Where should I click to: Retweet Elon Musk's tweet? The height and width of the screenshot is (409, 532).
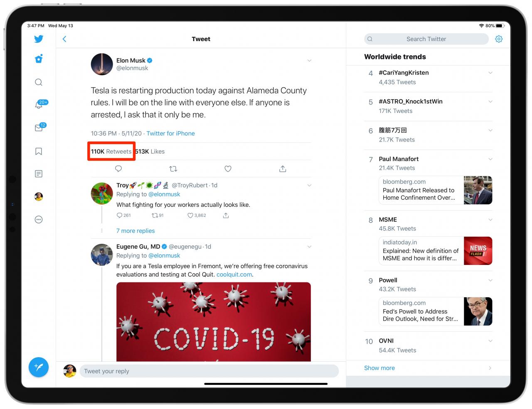[x=173, y=169]
